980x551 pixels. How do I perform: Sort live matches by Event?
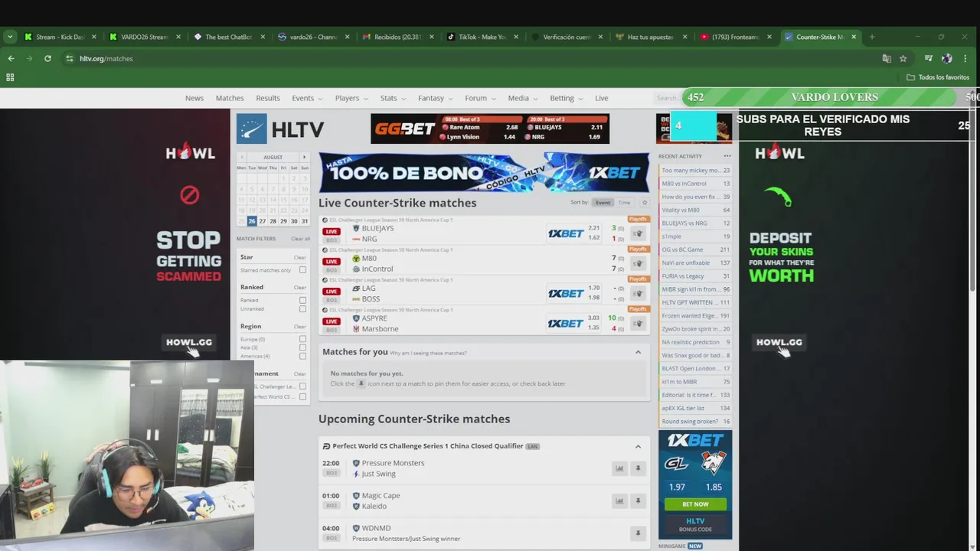coord(603,203)
